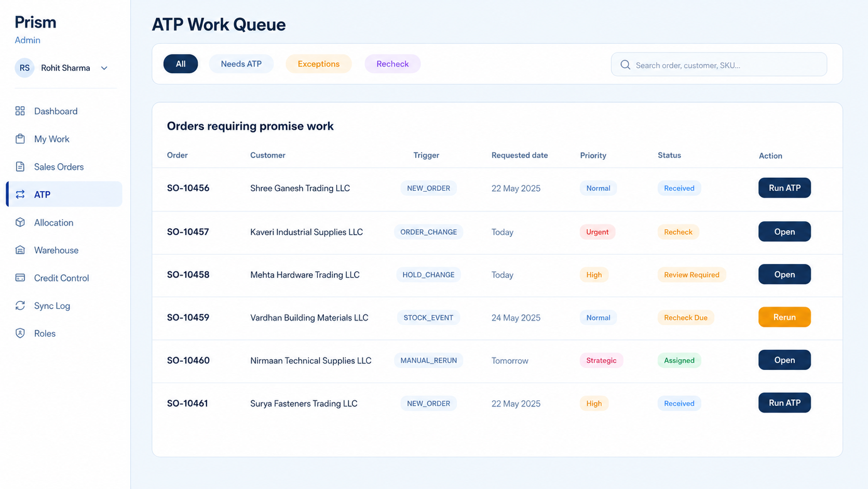Filter by Exceptions
The image size is (868, 489).
(x=319, y=64)
